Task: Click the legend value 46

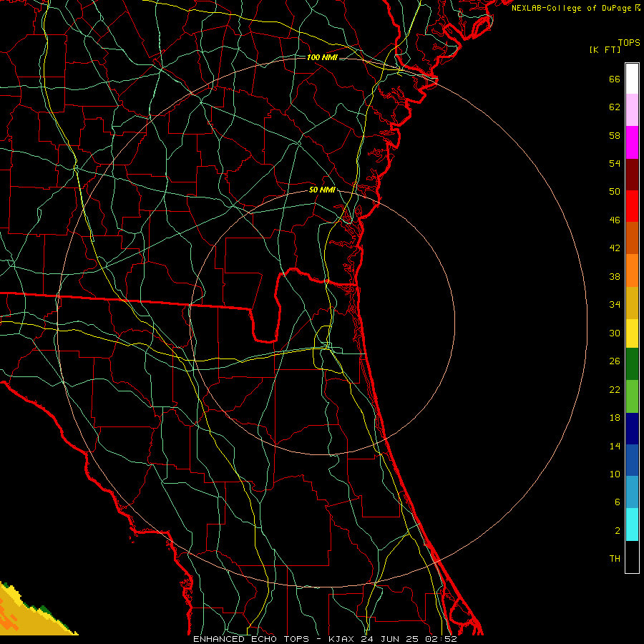Action: click(615, 220)
